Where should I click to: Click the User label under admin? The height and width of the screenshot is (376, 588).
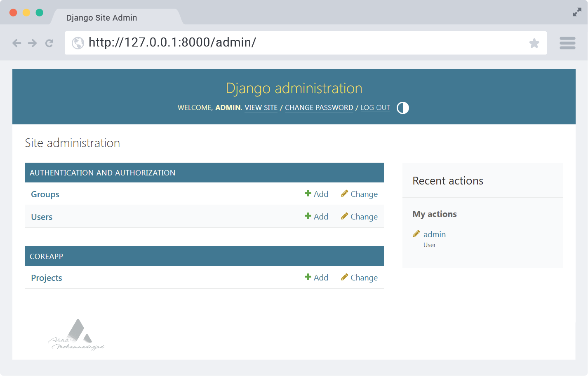[x=430, y=245]
